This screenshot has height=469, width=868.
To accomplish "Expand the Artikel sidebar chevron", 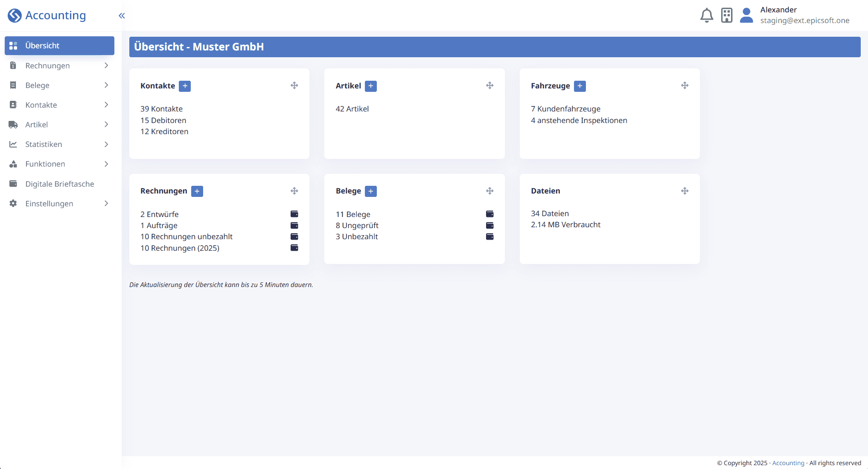I will 106,124.
